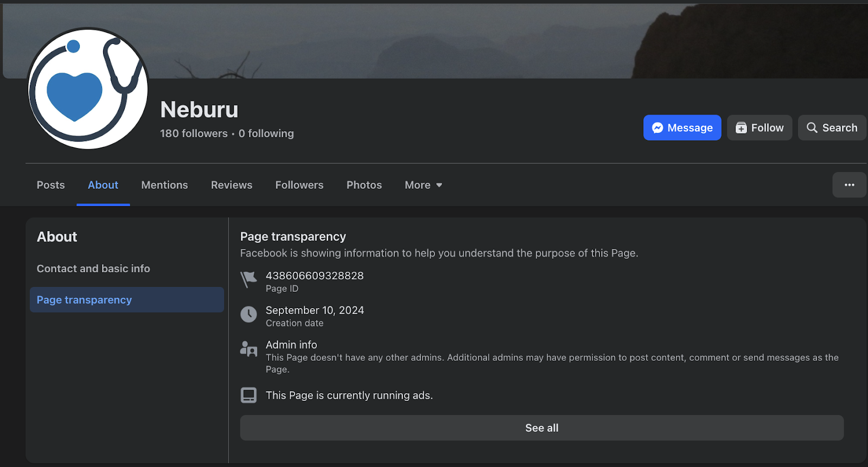Click the Admin info people icon
Viewport: 868px width, 467px height.
click(x=248, y=349)
